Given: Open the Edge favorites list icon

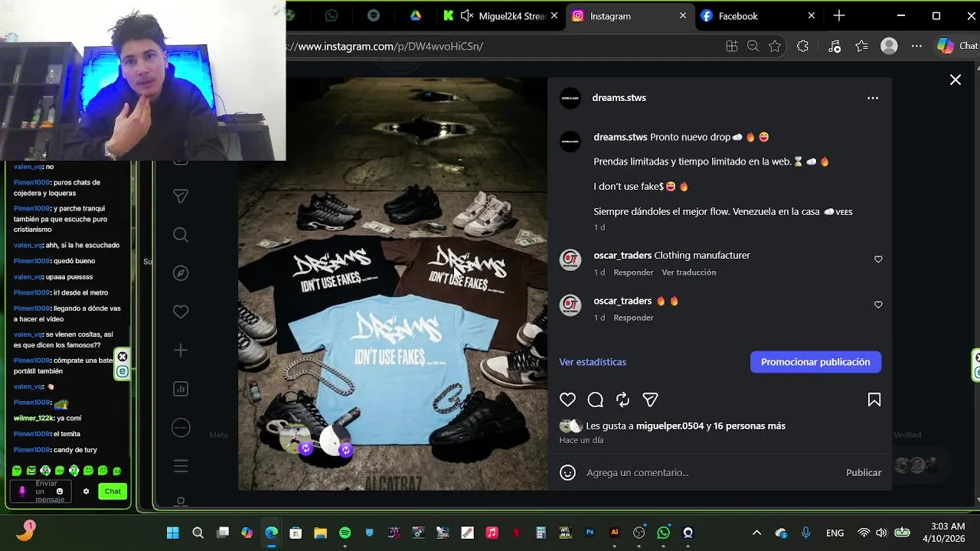Looking at the screenshot, I should point(861,46).
